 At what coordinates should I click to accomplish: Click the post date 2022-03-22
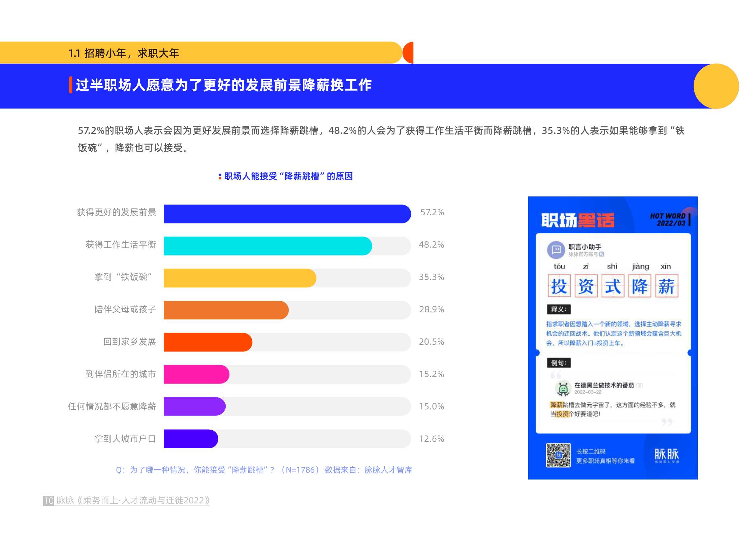[588, 392]
